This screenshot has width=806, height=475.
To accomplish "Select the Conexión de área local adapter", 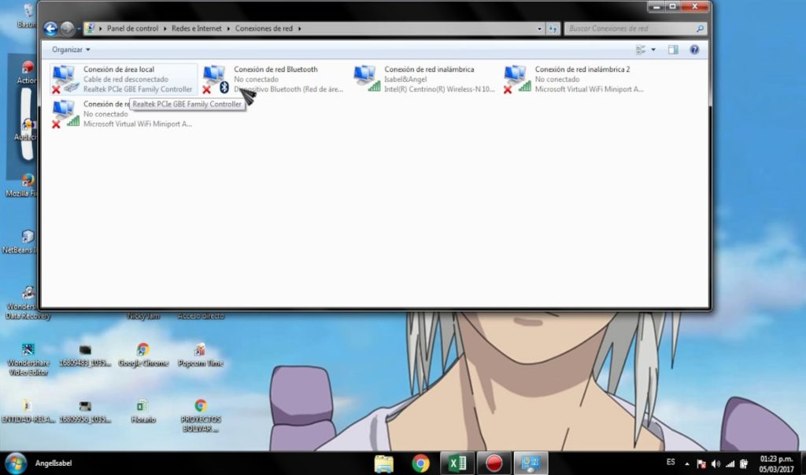I will tap(120, 79).
